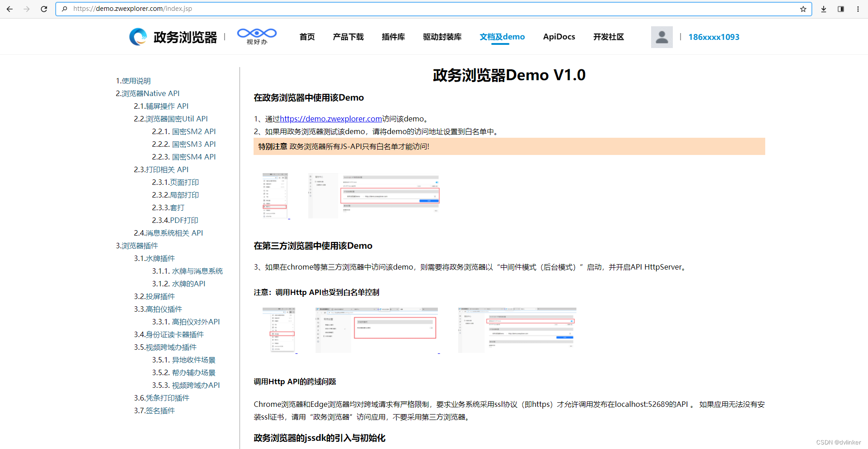Enlarge the first thumbnail under 注意：调用Http API
Screen dimensions: 868x449
[279, 330]
